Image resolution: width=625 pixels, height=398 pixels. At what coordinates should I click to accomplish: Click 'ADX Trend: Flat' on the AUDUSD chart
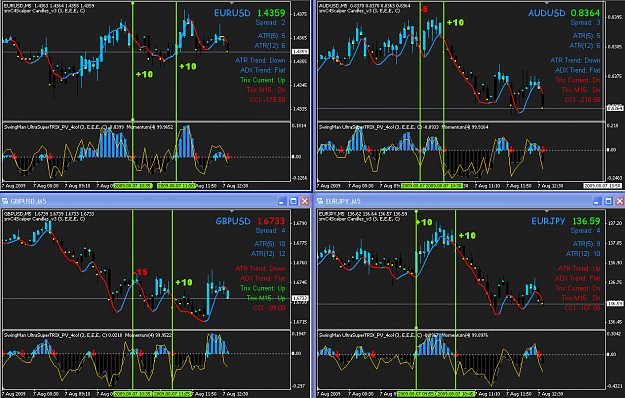(578, 71)
